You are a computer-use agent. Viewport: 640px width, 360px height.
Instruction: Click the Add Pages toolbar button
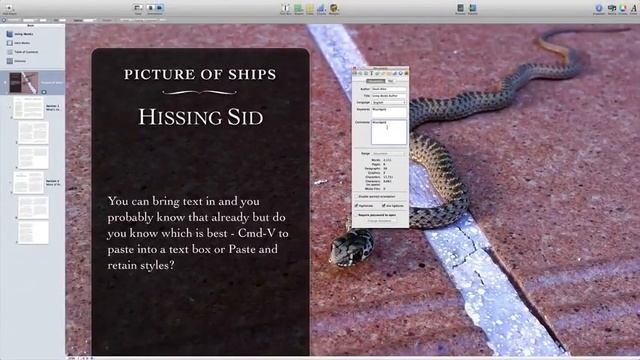point(9,8)
